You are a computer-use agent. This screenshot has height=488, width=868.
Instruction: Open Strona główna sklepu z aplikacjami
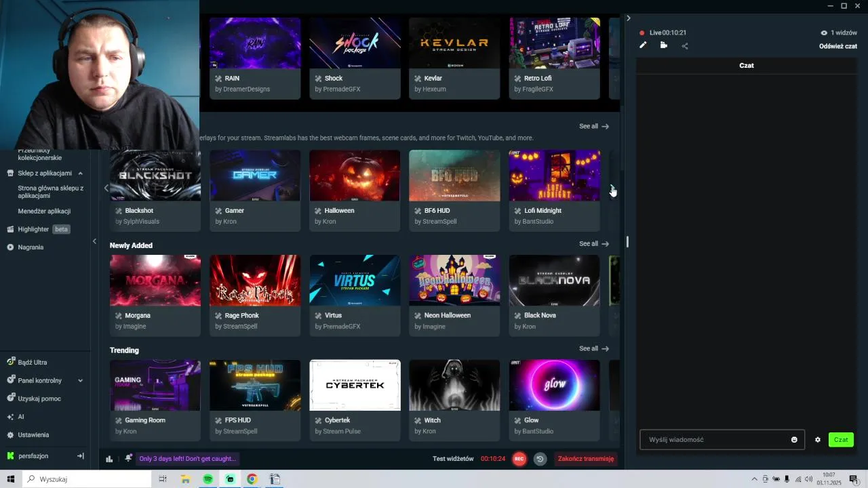click(51, 192)
